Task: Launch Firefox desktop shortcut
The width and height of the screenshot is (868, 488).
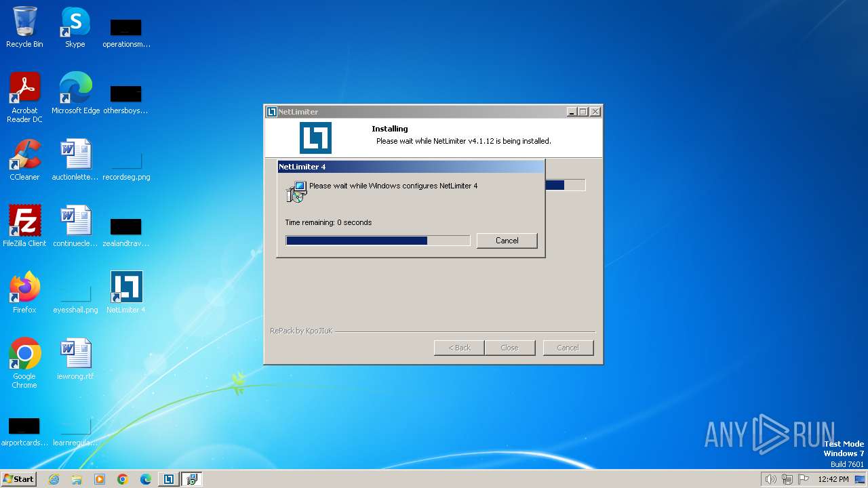Action: pos(24,293)
